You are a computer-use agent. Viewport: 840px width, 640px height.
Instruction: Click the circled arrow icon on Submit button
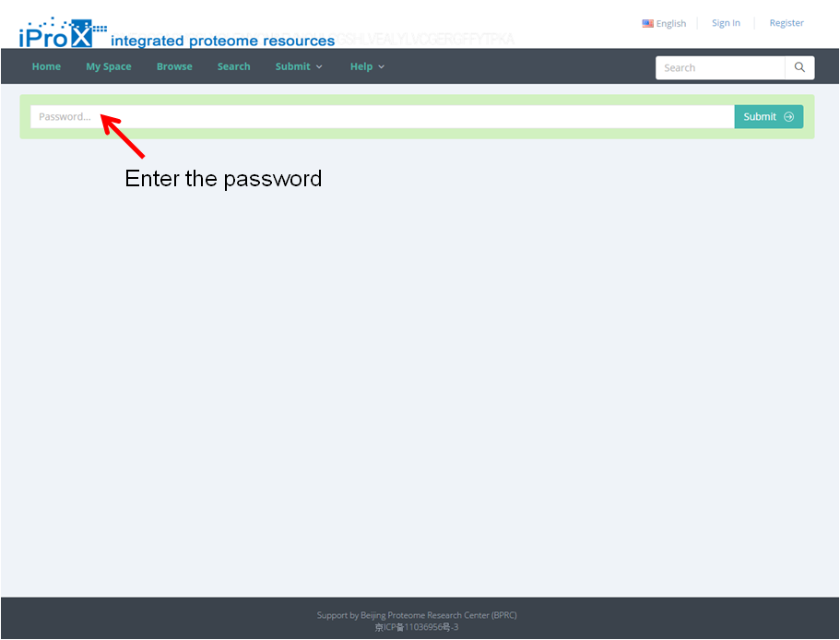(x=788, y=117)
